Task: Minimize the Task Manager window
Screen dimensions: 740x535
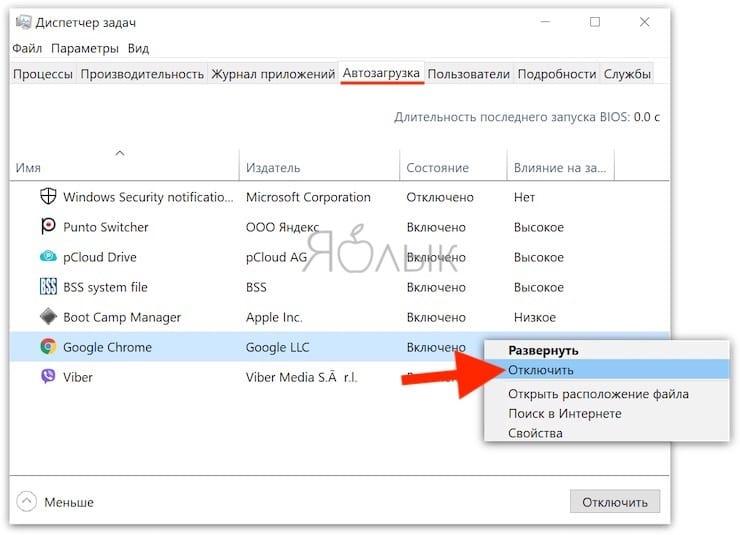Action: [x=546, y=22]
